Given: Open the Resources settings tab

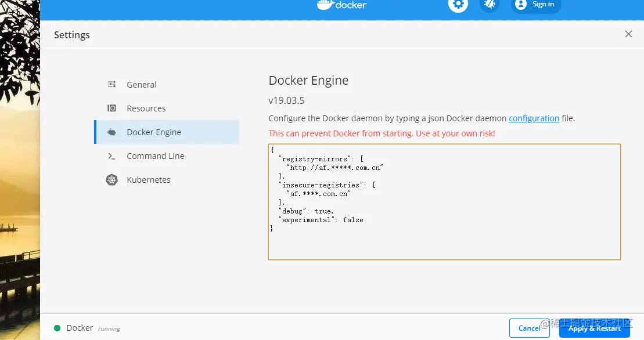Looking at the screenshot, I should pos(167,108).
